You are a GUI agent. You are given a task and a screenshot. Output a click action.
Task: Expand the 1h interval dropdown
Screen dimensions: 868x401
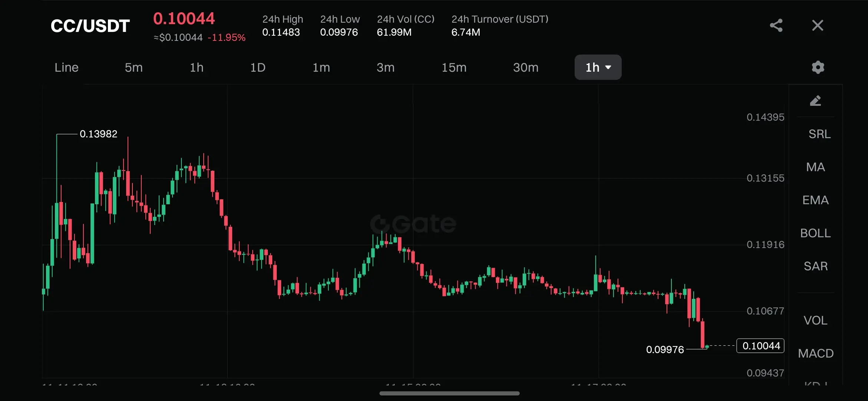(x=598, y=67)
